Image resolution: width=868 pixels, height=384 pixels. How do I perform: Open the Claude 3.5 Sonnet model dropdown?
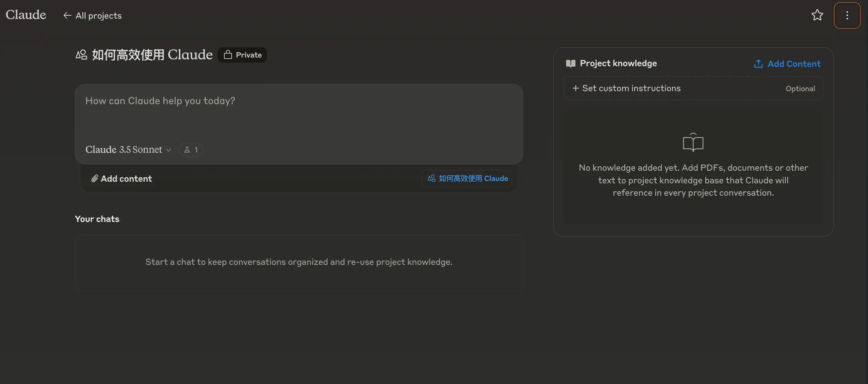128,149
